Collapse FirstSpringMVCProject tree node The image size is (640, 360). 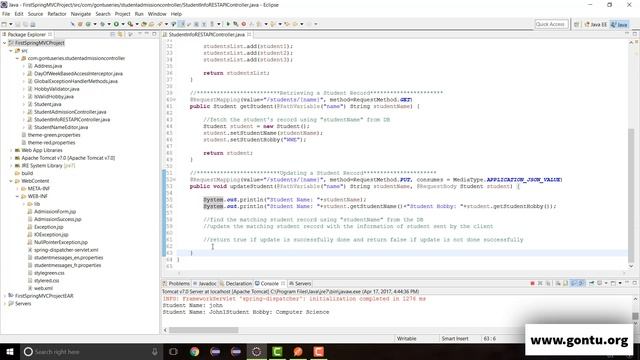pos(4,43)
